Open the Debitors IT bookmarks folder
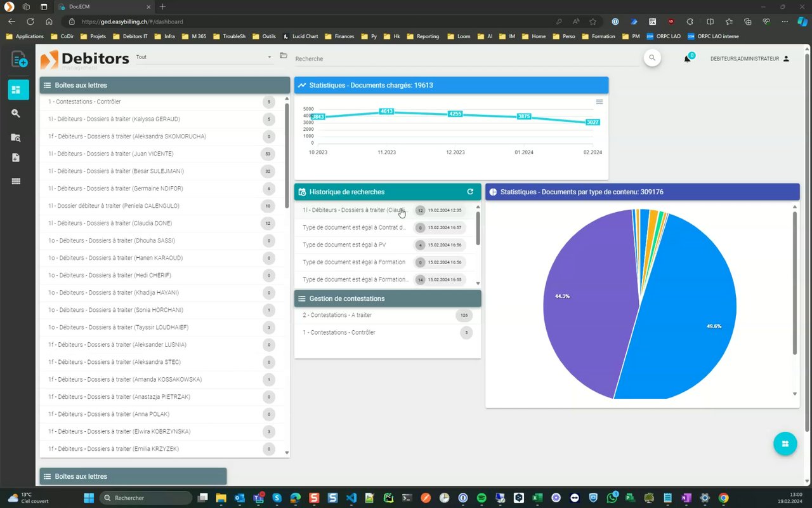This screenshot has width=812, height=508. click(129, 36)
